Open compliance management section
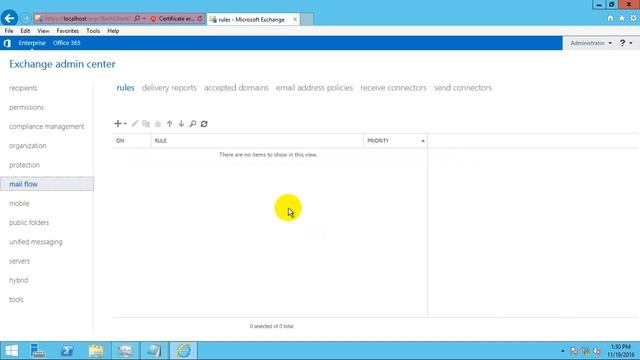The height and width of the screenshot is (360, 640). (x=47, y=127)
